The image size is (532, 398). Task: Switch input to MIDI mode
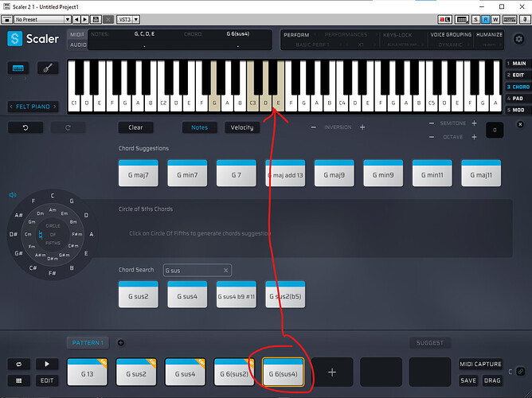[x=77, y=34]
